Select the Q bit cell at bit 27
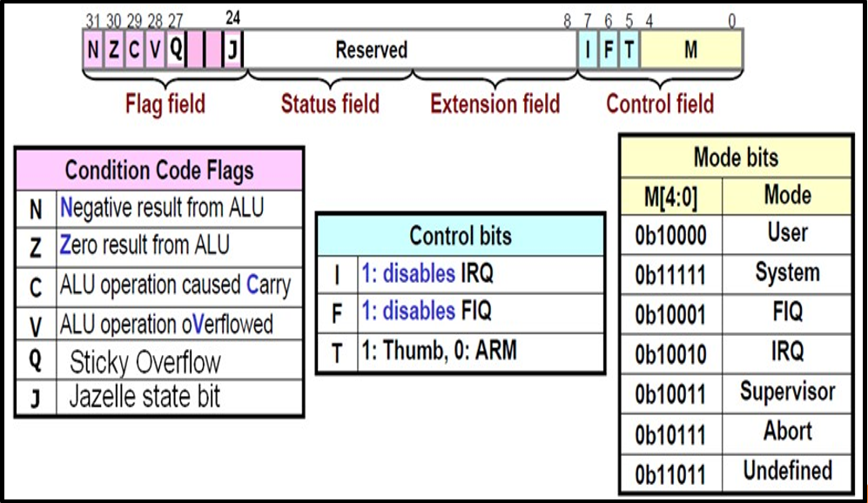 (176, 50)
